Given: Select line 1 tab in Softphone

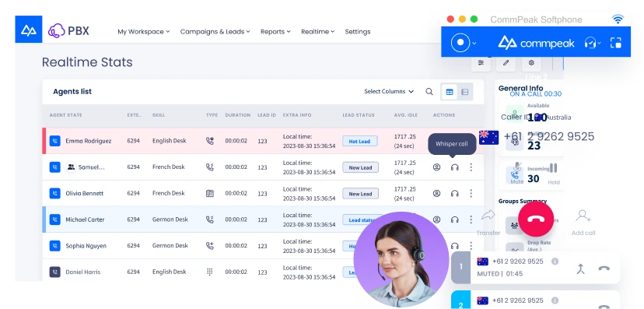Looking at the screenshot, I should pos(460,267).
